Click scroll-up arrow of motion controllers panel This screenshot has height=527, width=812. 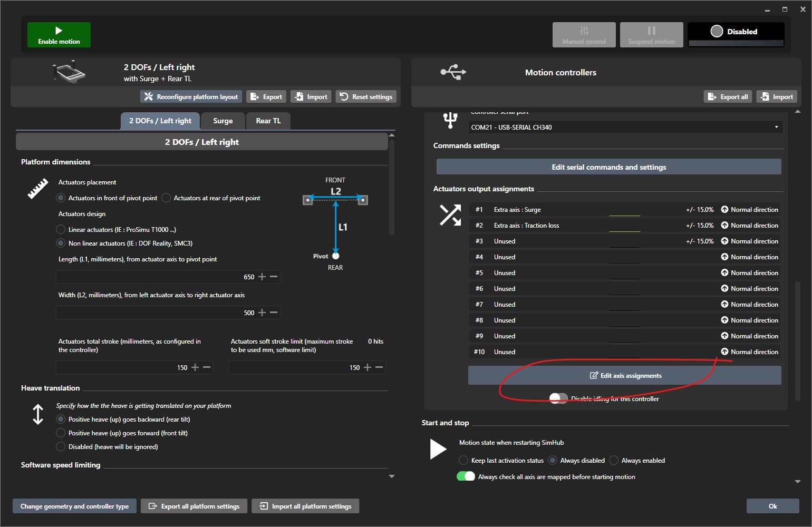click(x=798, y=112)
